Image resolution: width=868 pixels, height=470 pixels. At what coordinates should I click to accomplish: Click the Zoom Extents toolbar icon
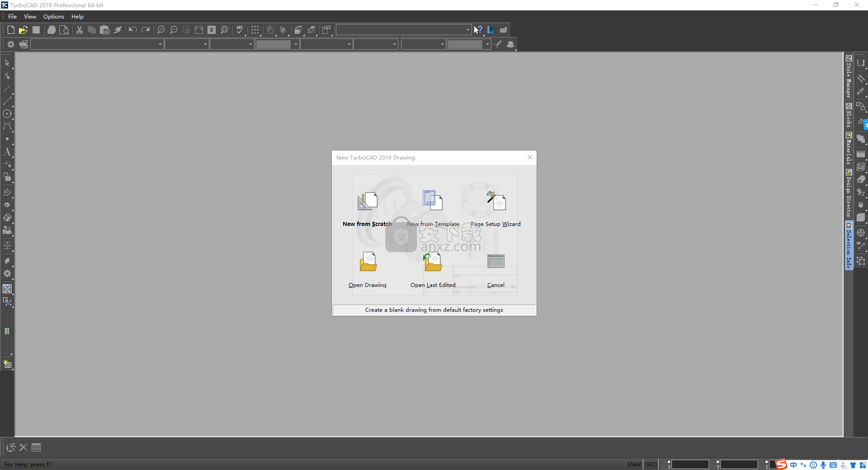tap(199, 30)
